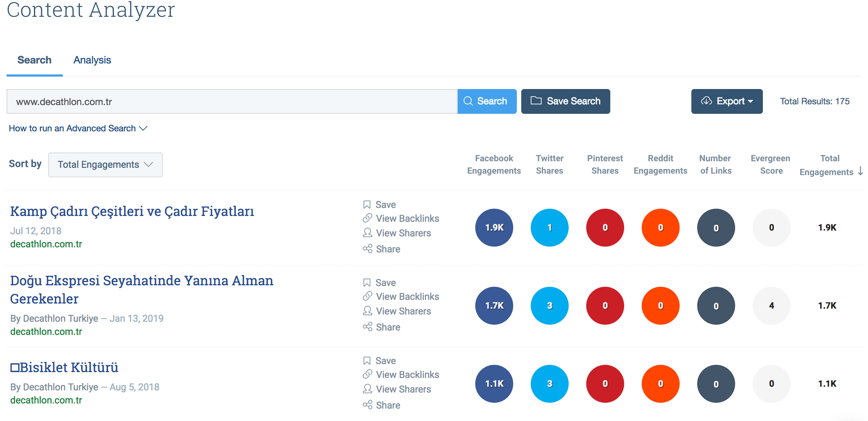Click View Backlinks link icon for Doğu Ekspresi article
868x421 pixels.
click(x=367, y=296)
